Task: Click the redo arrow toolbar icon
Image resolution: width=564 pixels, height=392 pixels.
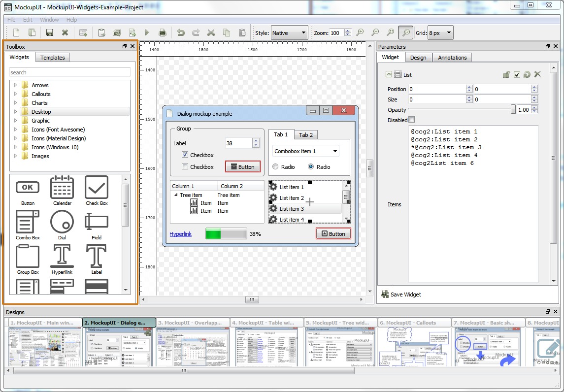Action: point(196,33)
